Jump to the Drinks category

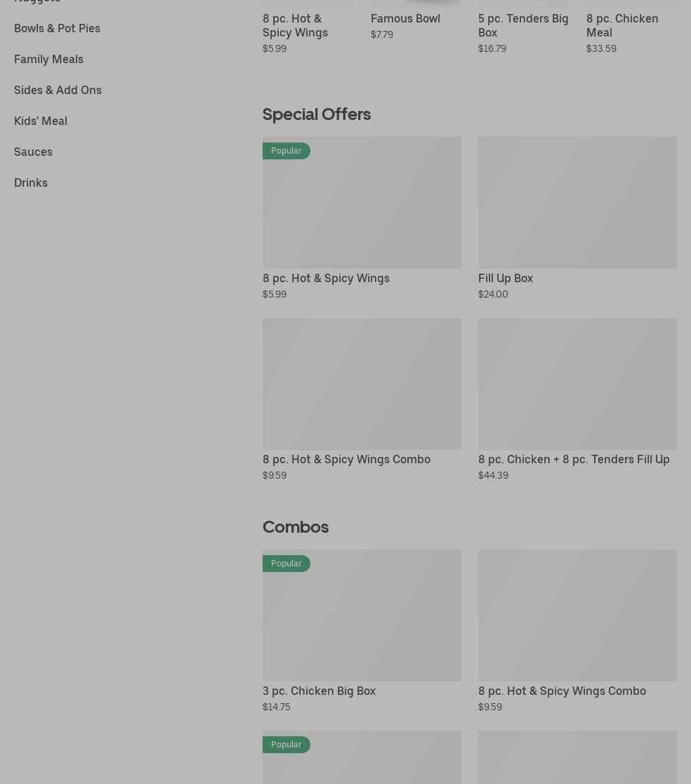pos(31,182)
